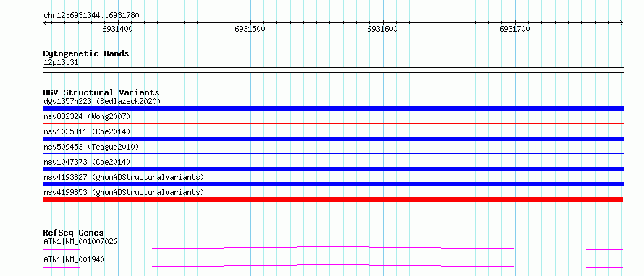Click the 6931600 ruler tick label
The height and width of the screenshot is (276, 644).
(x=382, y=29)
